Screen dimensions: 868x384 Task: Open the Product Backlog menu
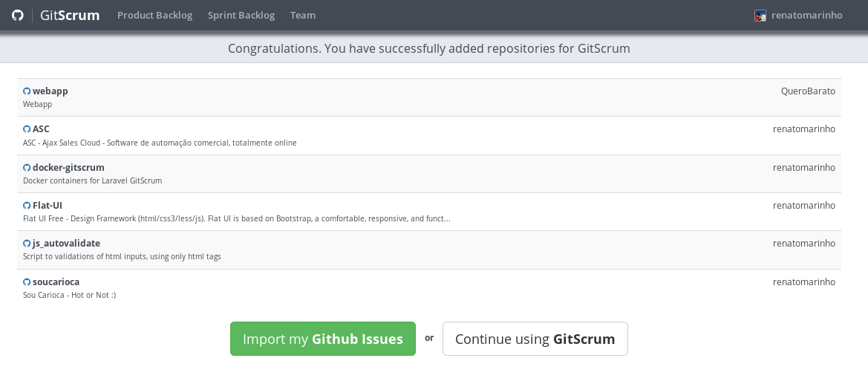(154, 15)
